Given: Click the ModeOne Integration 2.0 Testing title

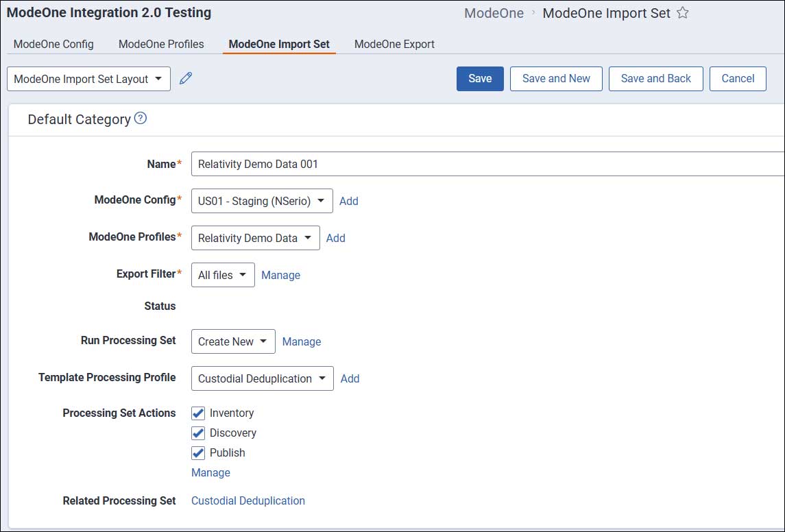Looking at the screenshot, I should (x=109, y=12).
